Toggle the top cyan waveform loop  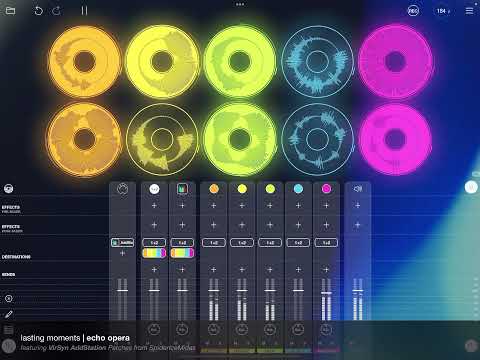click(x=317, y=61)
